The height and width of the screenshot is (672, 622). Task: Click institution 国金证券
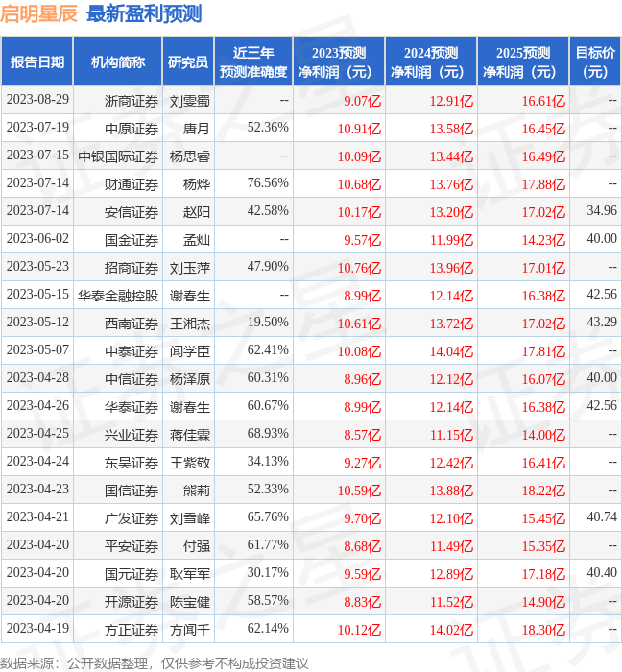coord(132,240)
